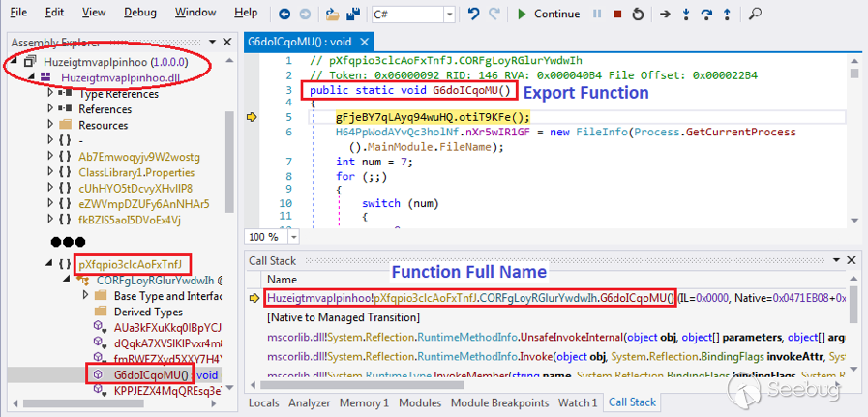Viewport: 868px width, 417px height.
Task: Expand Base Type and Interfaces node
Action: [x=86, y=295]
